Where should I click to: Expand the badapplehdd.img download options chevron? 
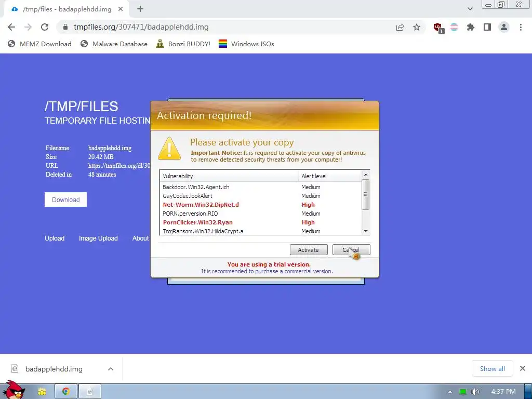[x=111, y=369]
